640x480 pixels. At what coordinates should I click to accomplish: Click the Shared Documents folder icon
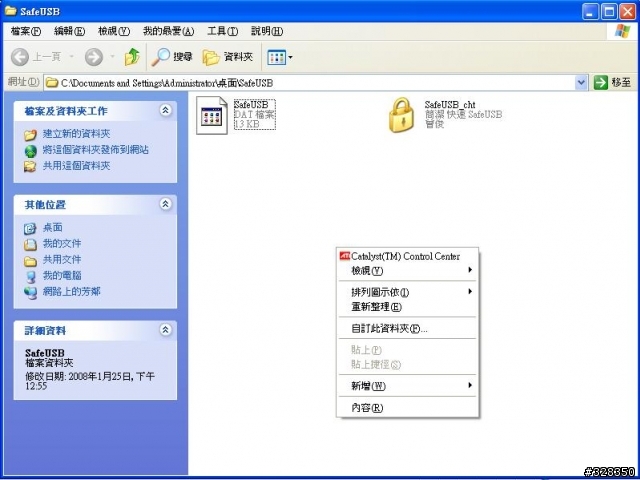(x=30, y=260)
